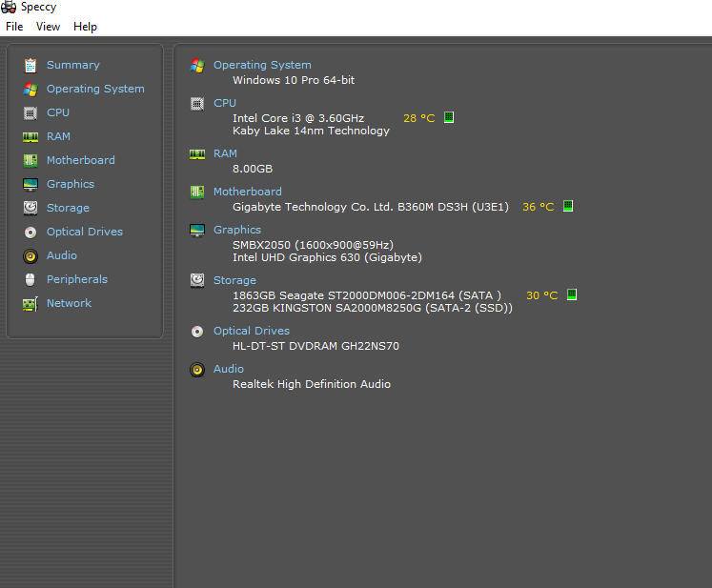Click the Summary clipboard icon in sidebar

[31, 66]
